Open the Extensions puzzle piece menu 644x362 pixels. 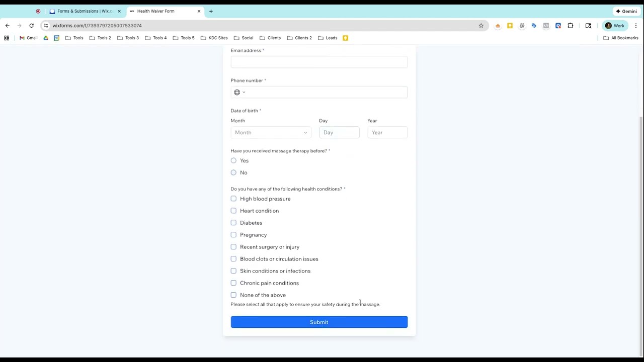tap(570, 26)
